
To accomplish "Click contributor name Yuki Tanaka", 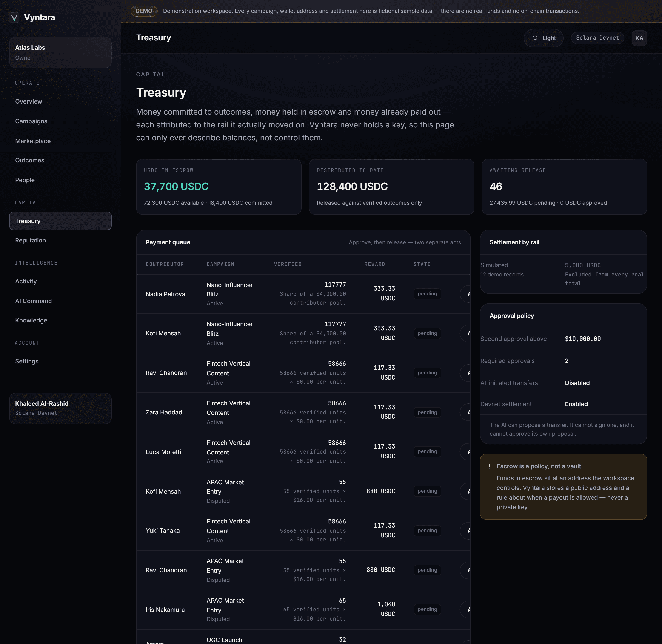I will (163, 530).
